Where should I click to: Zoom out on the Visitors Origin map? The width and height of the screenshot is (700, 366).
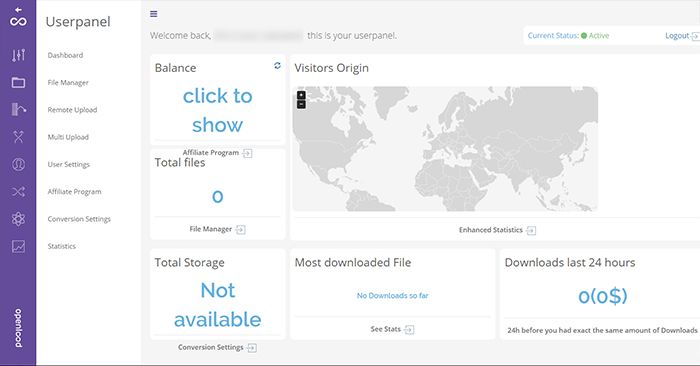pos(301,104)
